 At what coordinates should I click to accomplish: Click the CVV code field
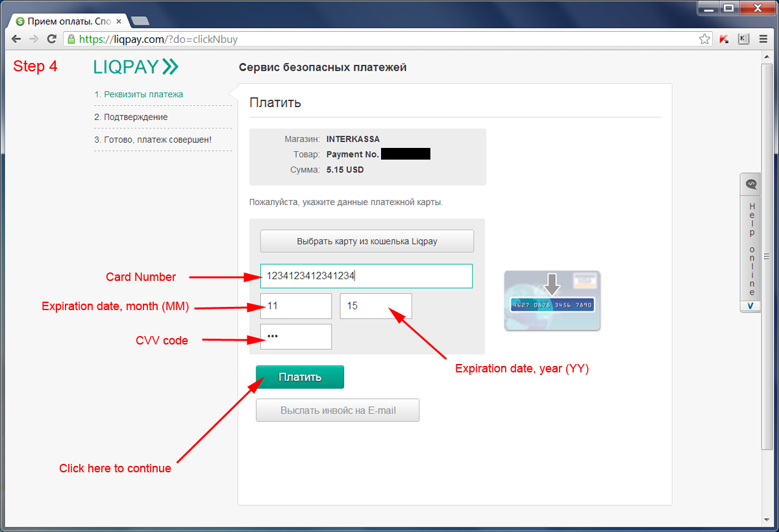296,336
